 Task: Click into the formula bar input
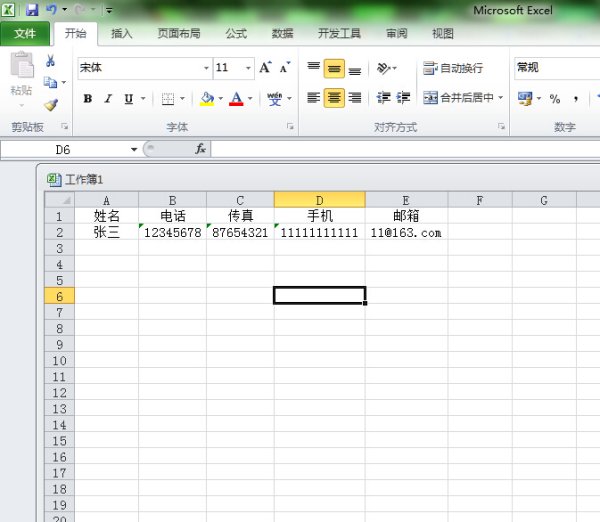405,149
